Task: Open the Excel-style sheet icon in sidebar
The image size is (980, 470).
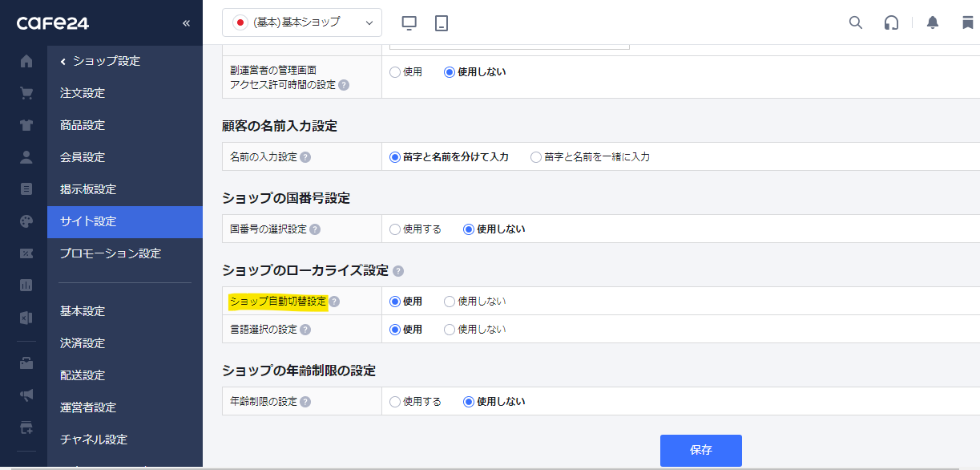Action: click(x=26, y=318)
